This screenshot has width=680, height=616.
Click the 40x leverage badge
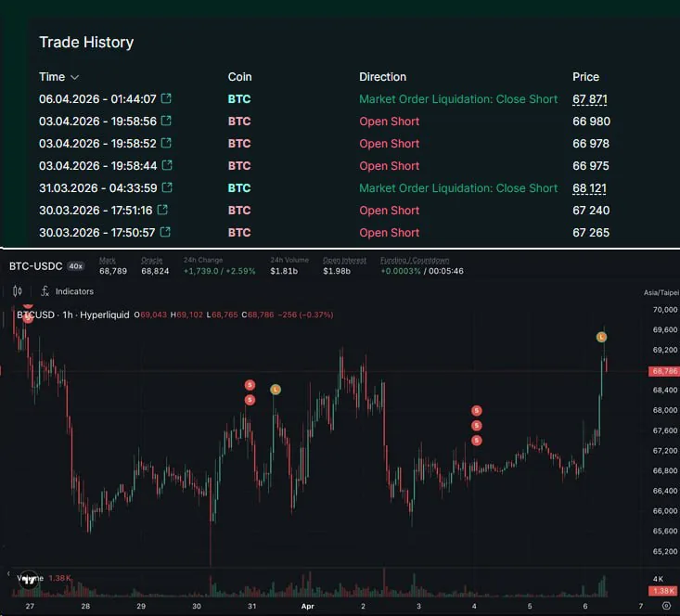click(x=75, y=266)
